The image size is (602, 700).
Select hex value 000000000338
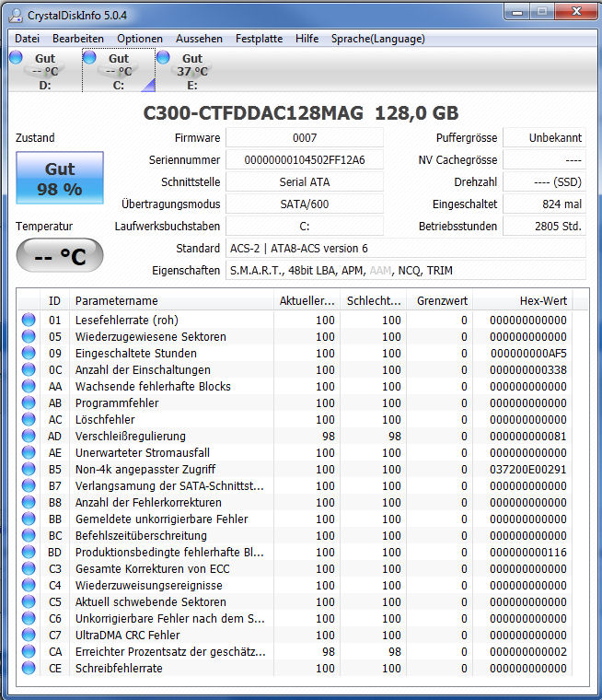(x=528, y=369)
